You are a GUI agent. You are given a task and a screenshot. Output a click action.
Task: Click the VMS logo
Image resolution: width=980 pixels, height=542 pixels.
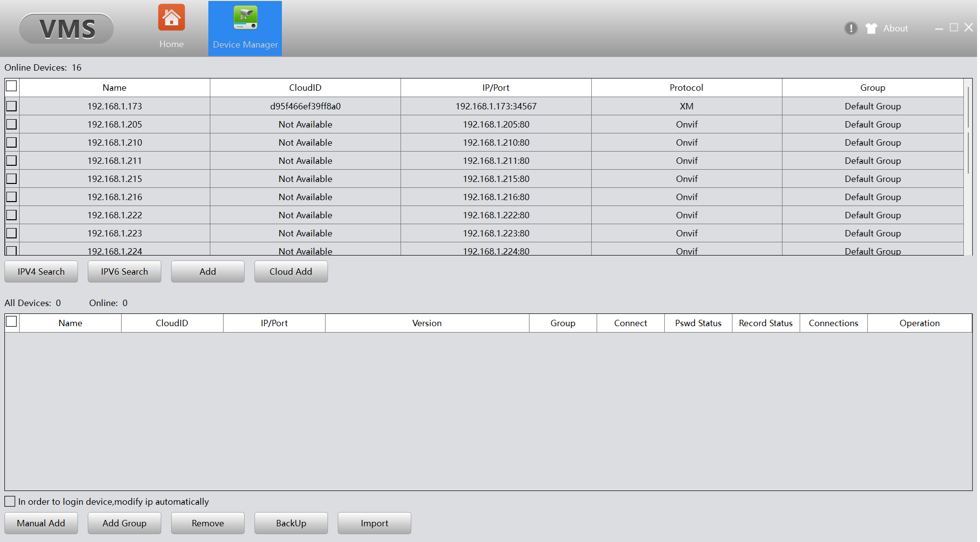pyautogui.click(x=67, y=28)
